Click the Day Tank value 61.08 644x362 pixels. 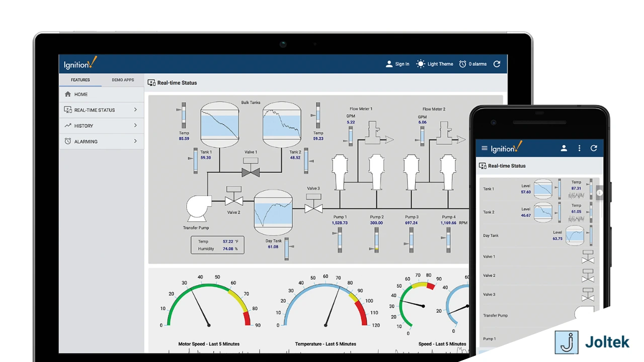tap(273, 247)
